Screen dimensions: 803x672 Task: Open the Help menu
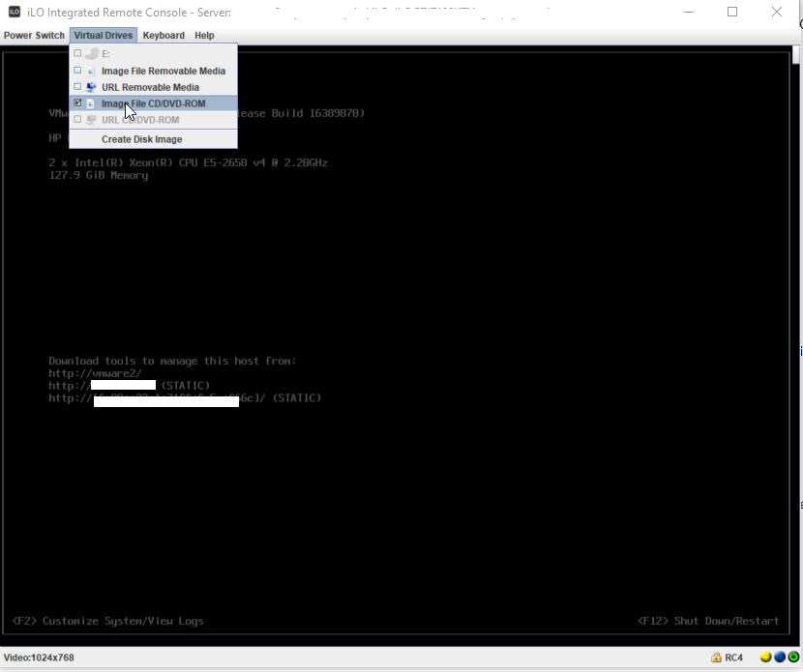click(x=204, y=36)
